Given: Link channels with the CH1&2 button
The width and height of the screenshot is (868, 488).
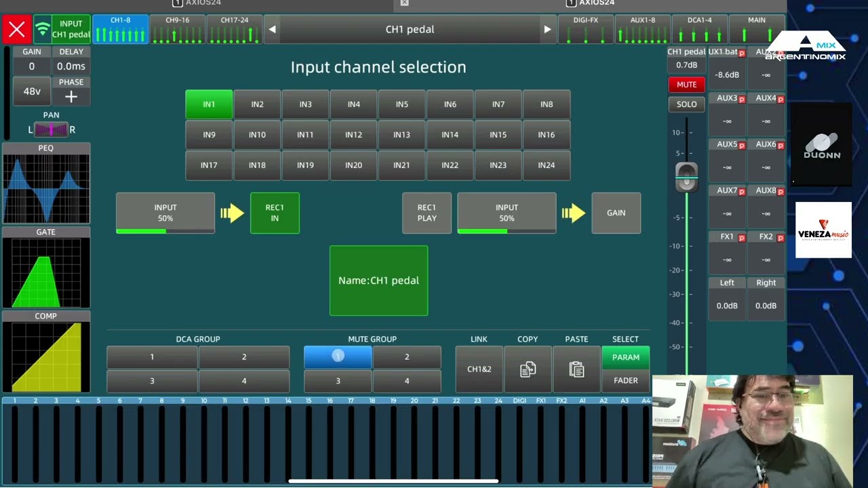Looking at the screenshot, I should [479, 369].
